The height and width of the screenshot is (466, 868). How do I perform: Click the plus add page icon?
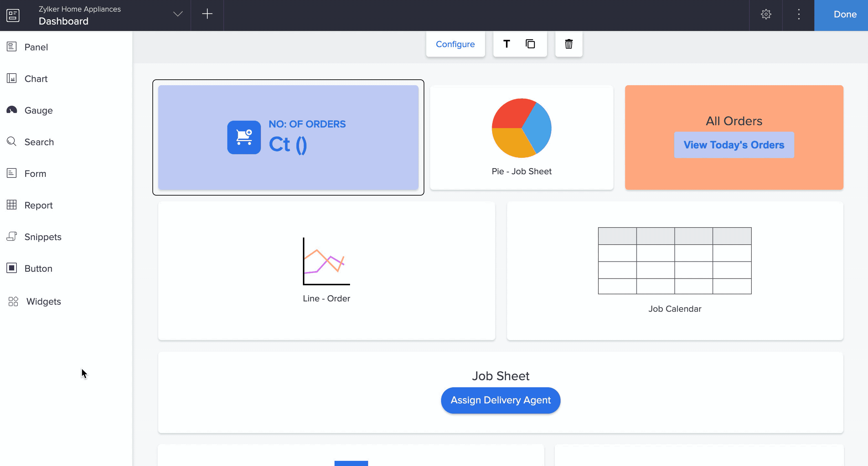click(207, 14)
